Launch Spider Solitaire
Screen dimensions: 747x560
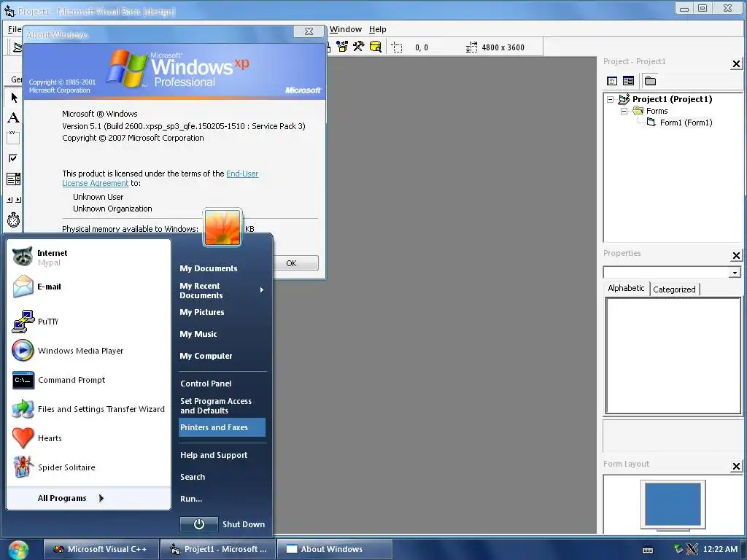[x=89, y=467]
